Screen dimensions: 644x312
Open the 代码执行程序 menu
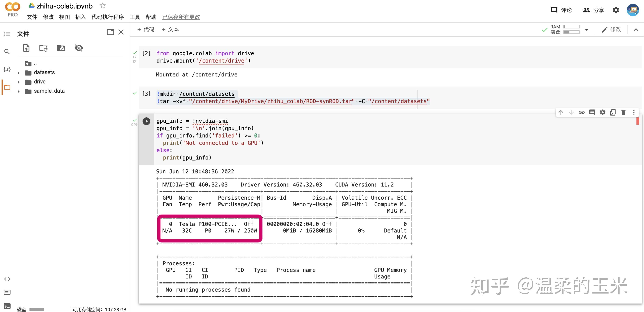[107, 17]
